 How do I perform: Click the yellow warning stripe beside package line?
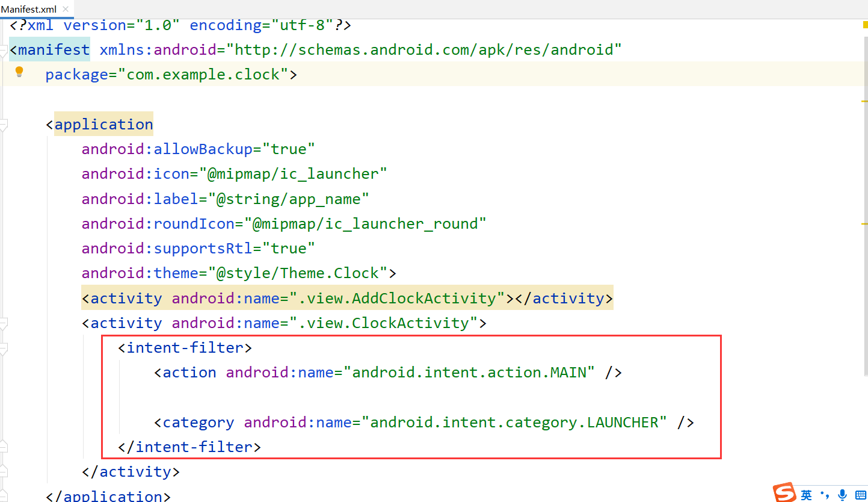click(864, 100)
